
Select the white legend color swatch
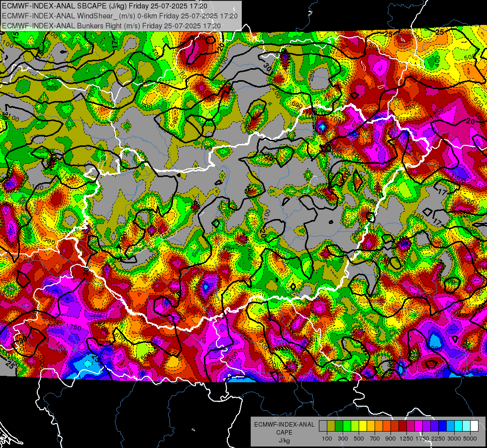click(474, 426)
